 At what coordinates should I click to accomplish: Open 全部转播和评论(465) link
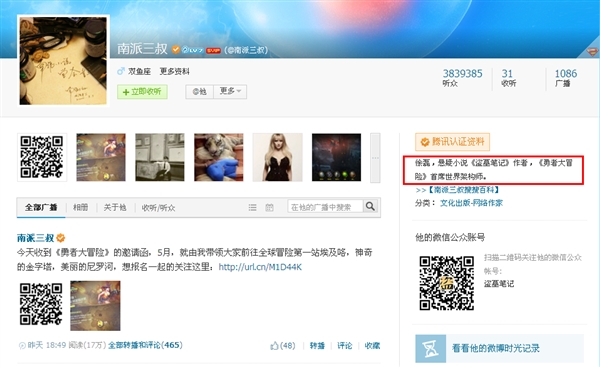(x=145, y=345)
